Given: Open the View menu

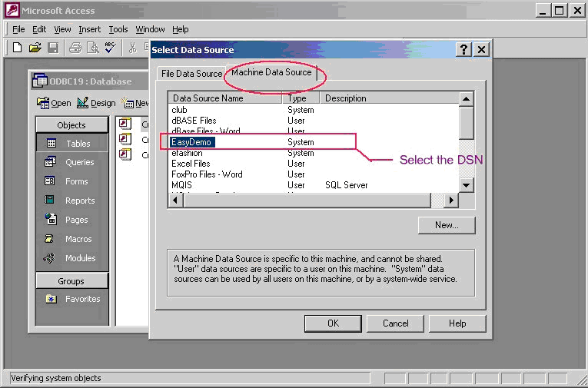Looking at the screenshot, I should pos(62,29).
